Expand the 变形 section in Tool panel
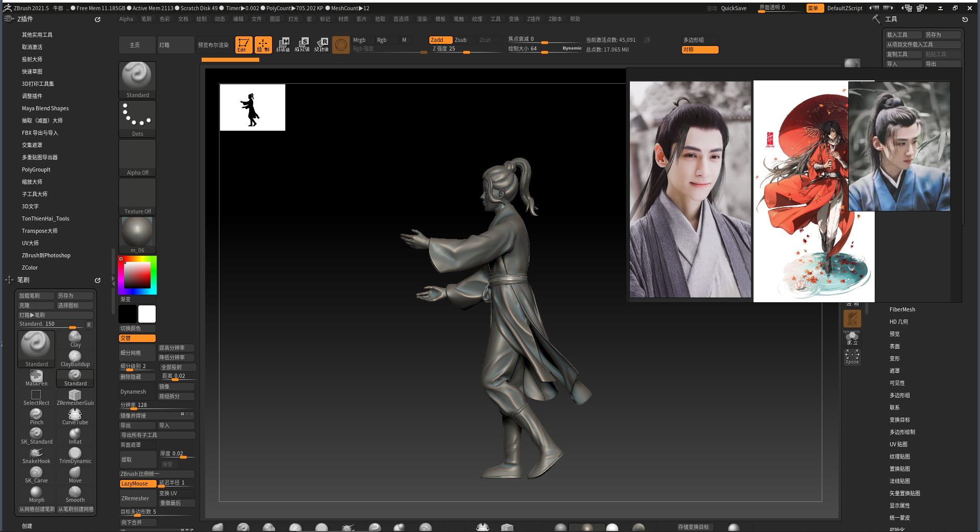 pos(894,358)
